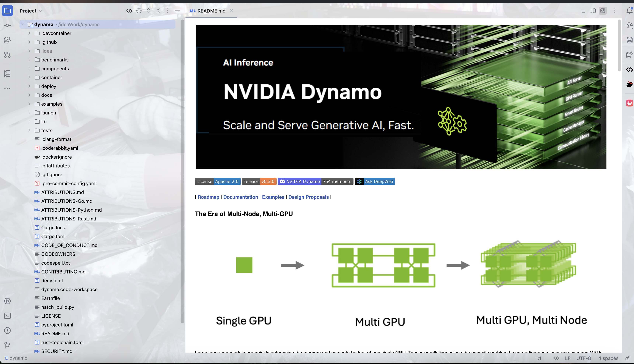Switch markdown view to preview only
The image size is (634, 364).
(x=603, y=11)
